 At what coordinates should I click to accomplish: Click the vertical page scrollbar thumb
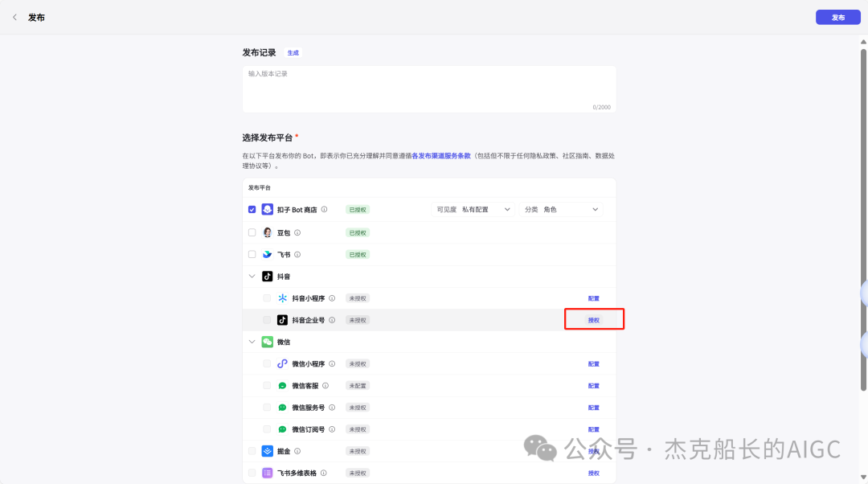863,219
